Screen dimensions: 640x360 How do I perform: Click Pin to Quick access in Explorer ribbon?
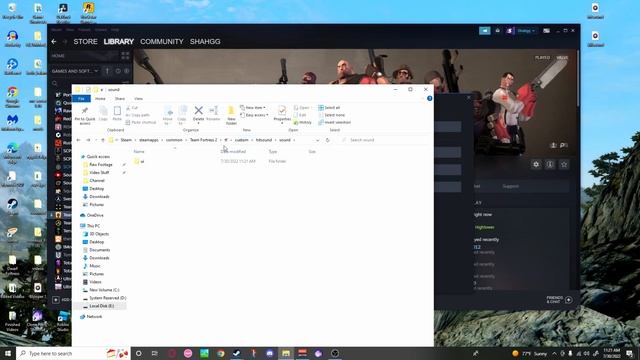[84, 115]
